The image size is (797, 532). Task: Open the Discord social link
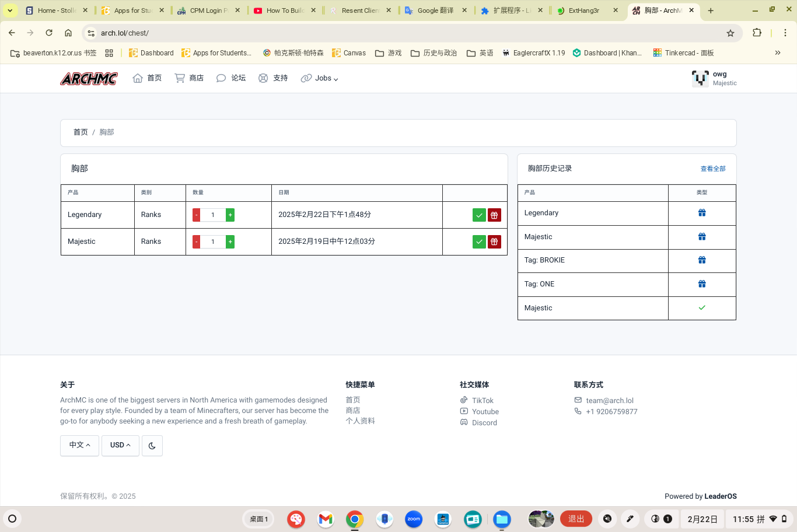click(x=478, y=423)
